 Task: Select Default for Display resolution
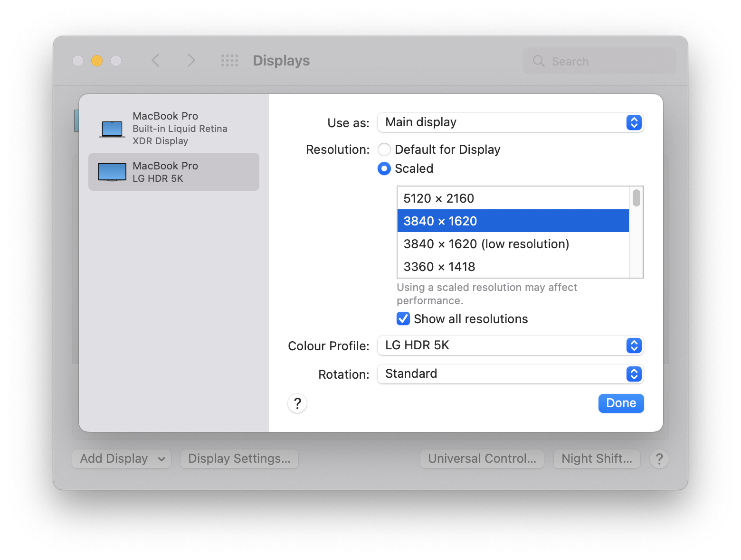[x=384, y=149]
